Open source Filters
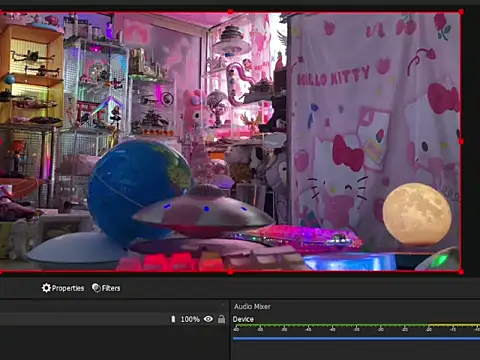This screenshot has width=480, height=360. click(106, 288)
